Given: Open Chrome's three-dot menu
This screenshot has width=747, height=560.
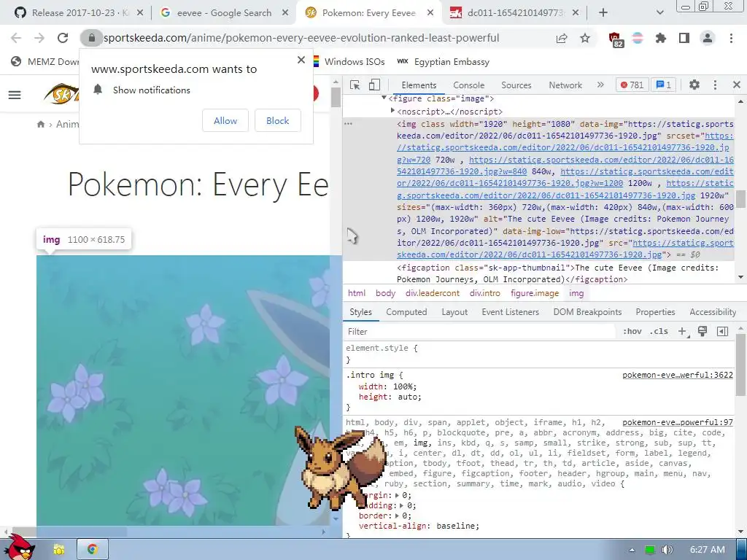Looking at the screenshot, I should [x=731, y=38].
